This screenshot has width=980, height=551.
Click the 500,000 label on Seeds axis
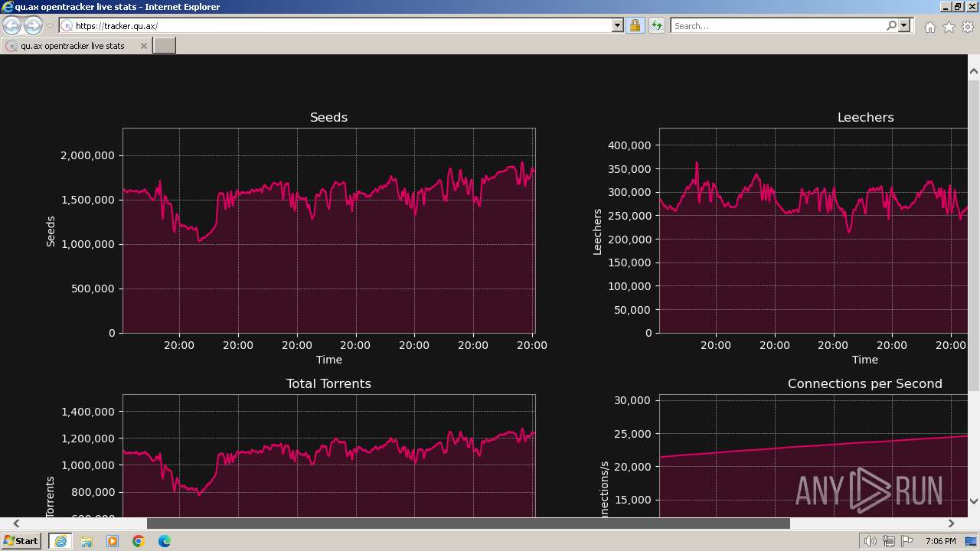(x=93, y=289)
